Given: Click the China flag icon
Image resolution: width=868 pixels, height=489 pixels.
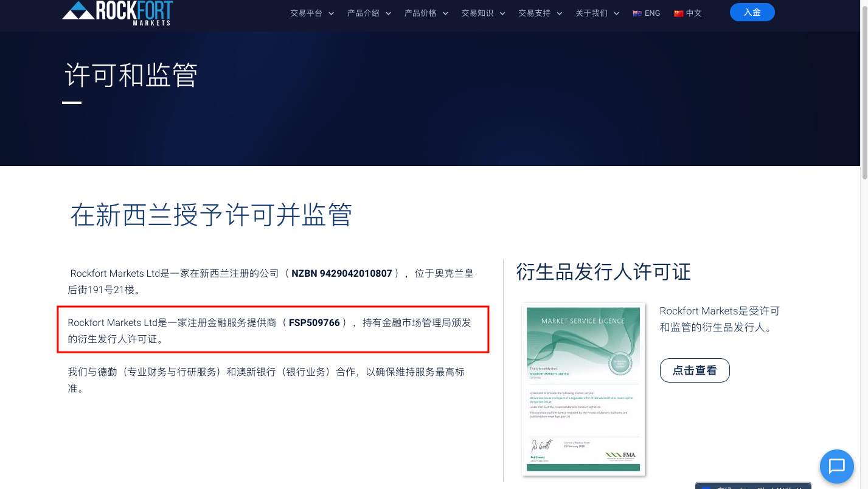Looking at the screenshot, I should pos(678,13).
